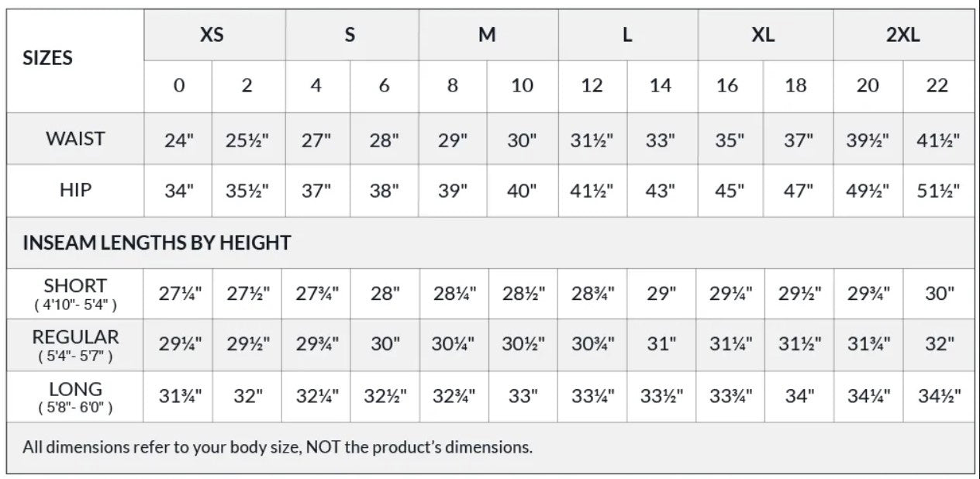Click the M size column header
This screenshot has width=980, height=479.
coord(487,35)
